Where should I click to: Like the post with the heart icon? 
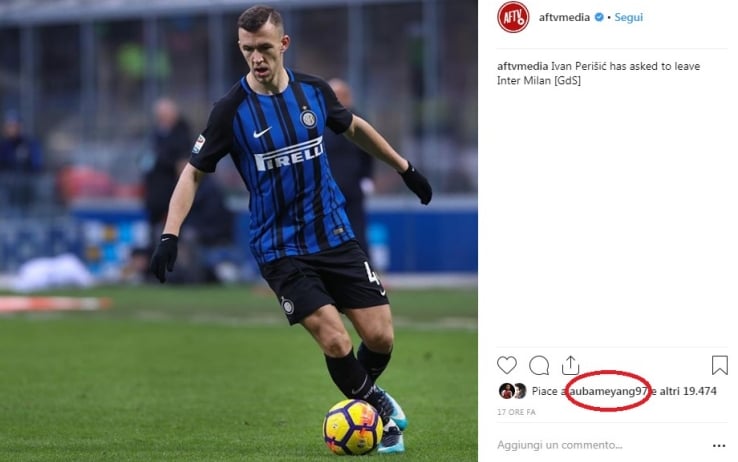pos(507,365)
